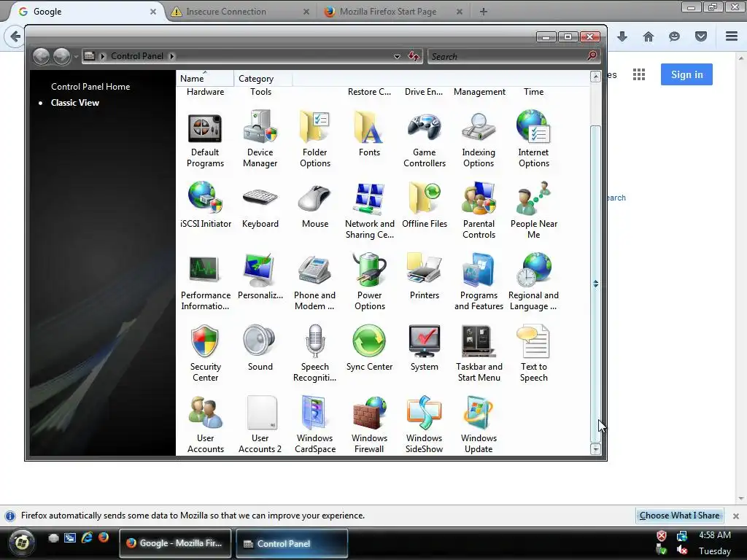This screenshot has width=747, height=560.
Task: Click Choose What I Share button
Action: pos(679,516)
